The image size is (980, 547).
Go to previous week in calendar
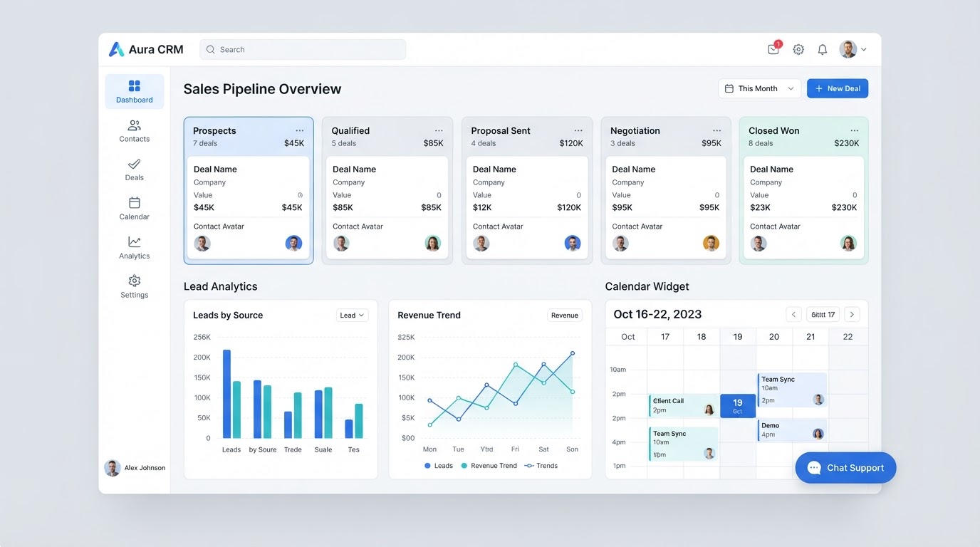pyautogui.click(x=793, y=314)
